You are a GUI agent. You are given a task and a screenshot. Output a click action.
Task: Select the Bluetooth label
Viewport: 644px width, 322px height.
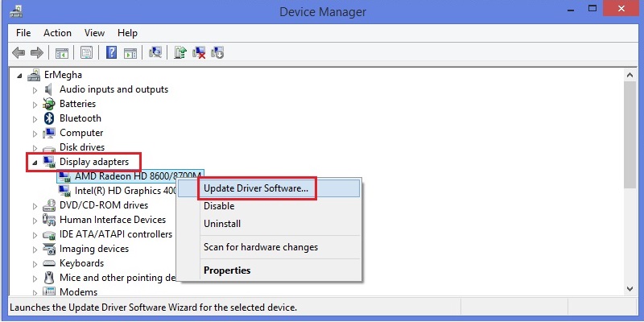click(x=80, y=118)
